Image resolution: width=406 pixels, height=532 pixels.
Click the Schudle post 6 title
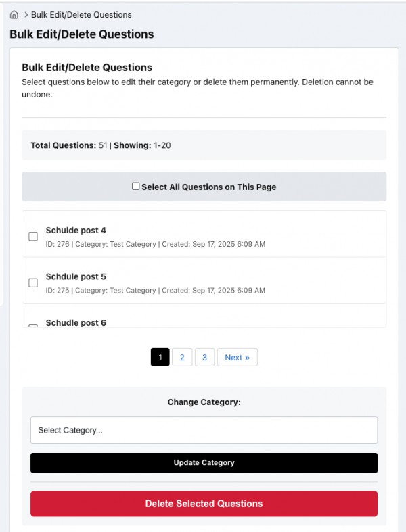click(x=76, y=322)
